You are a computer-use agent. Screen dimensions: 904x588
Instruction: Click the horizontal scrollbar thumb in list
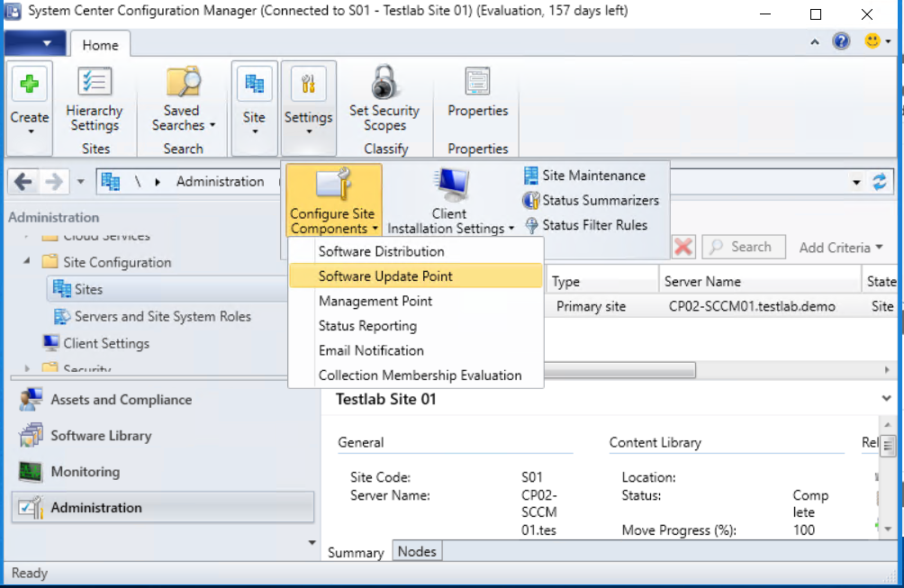(x=619, y=369)
